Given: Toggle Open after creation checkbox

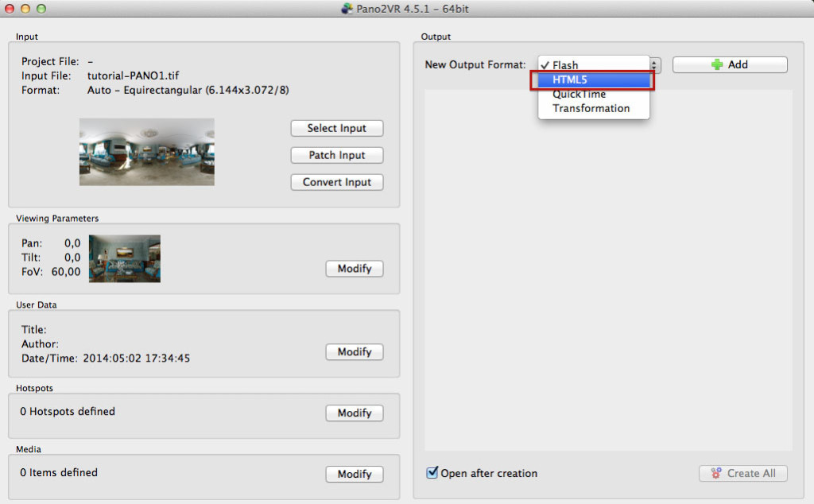Looking at the screenshot, I should point(432,472).
